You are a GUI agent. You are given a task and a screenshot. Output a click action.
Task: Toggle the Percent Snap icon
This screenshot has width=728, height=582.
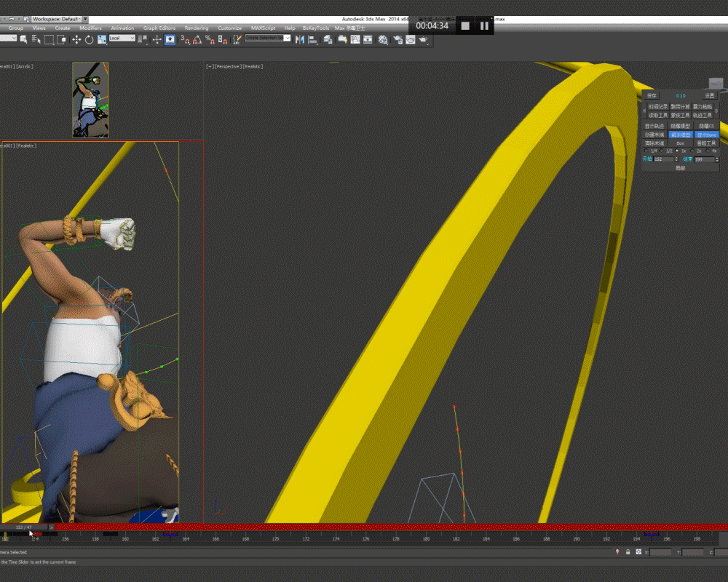210,39
